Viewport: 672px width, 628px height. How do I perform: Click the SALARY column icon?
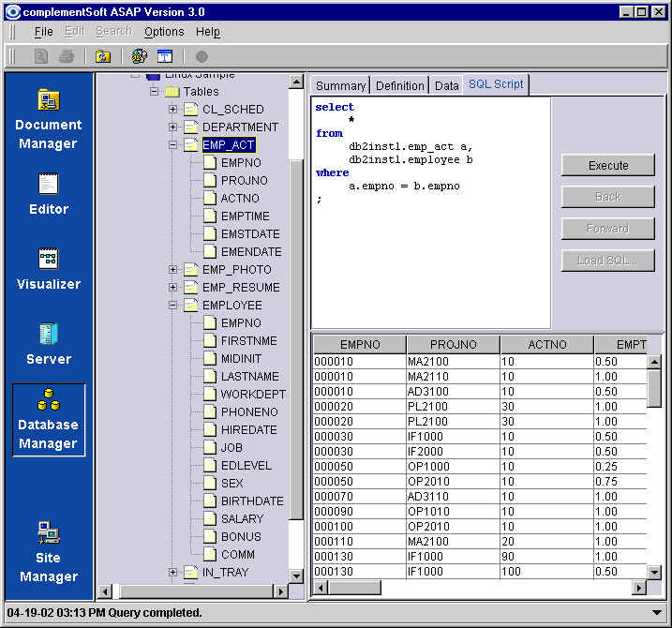(210, 518)
